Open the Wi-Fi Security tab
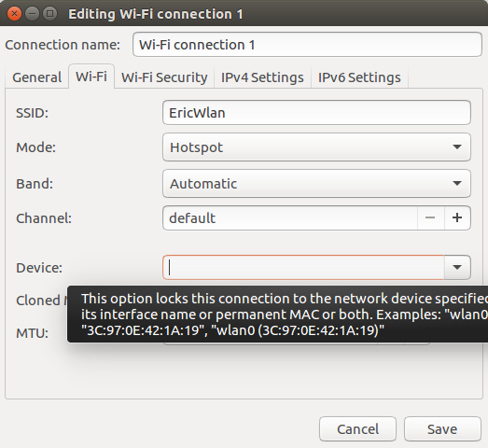The width and height of the screenshot is (488, 448). [x=164, y=77]
